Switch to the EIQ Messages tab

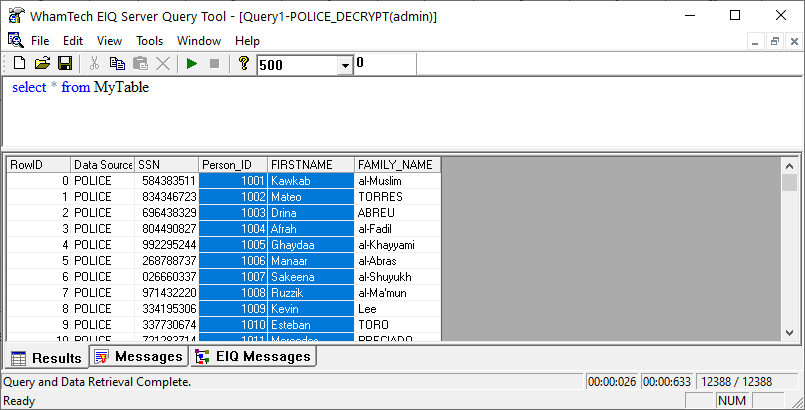tap(253, 356)
